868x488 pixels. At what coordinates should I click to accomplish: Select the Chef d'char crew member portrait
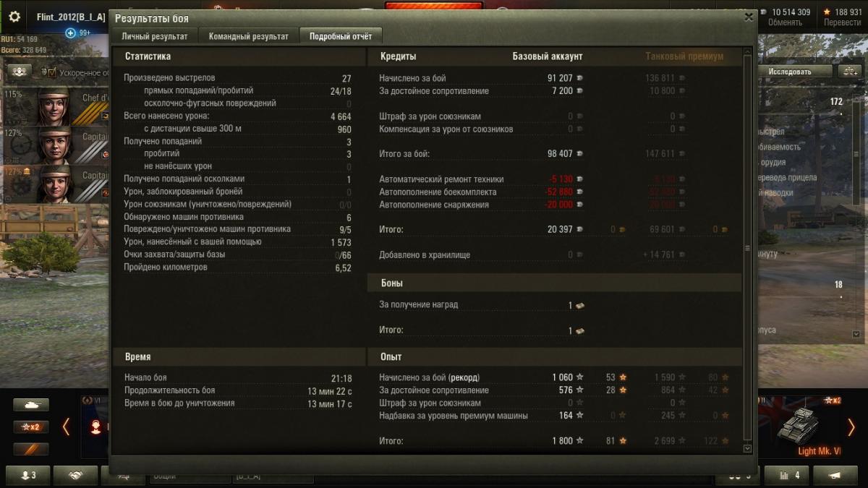[x=54, y=107]
